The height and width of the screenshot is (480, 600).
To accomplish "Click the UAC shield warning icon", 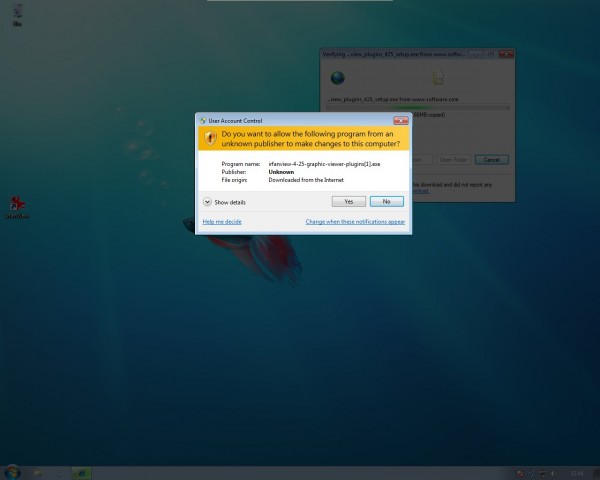I will click(x=210, y=138).
